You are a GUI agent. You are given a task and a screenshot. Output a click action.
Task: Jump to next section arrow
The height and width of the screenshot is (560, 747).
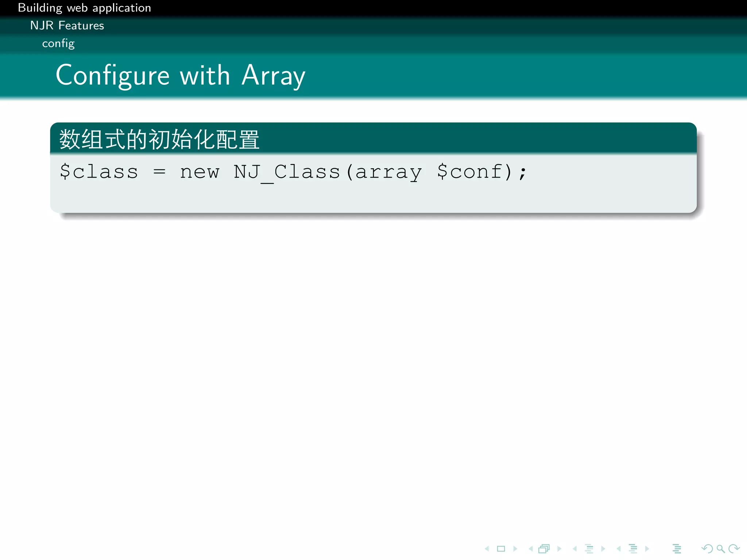coord(647,549)
